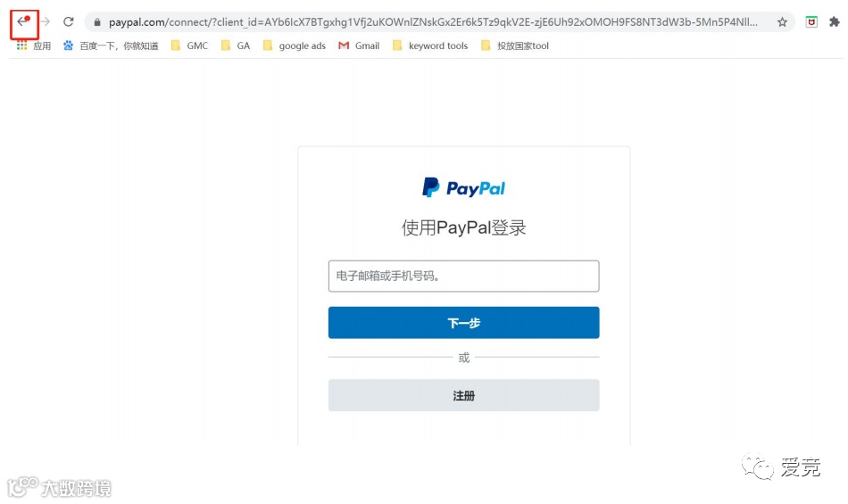The image size is (848, 504).
Task: Click the browser back arrow
Action: coord(23,21)
